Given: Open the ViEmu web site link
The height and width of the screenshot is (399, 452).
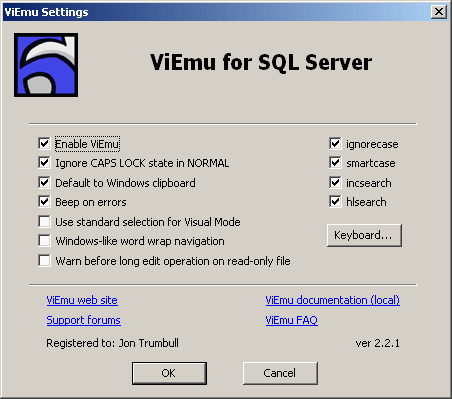Looking at the screenshot, I should tap(82, 300).
